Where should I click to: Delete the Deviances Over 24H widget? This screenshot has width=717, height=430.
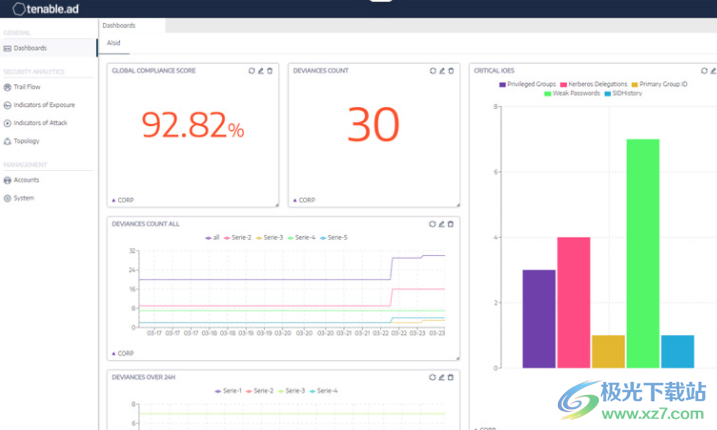(x=450, y=377)
